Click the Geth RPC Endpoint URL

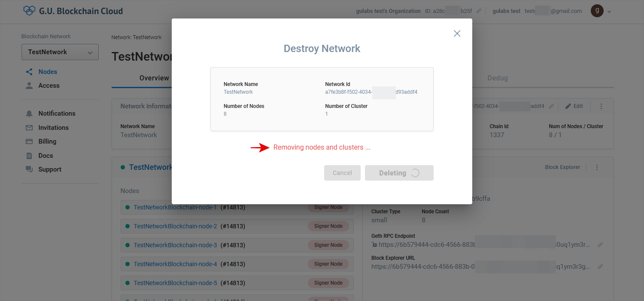click(484, 245)
